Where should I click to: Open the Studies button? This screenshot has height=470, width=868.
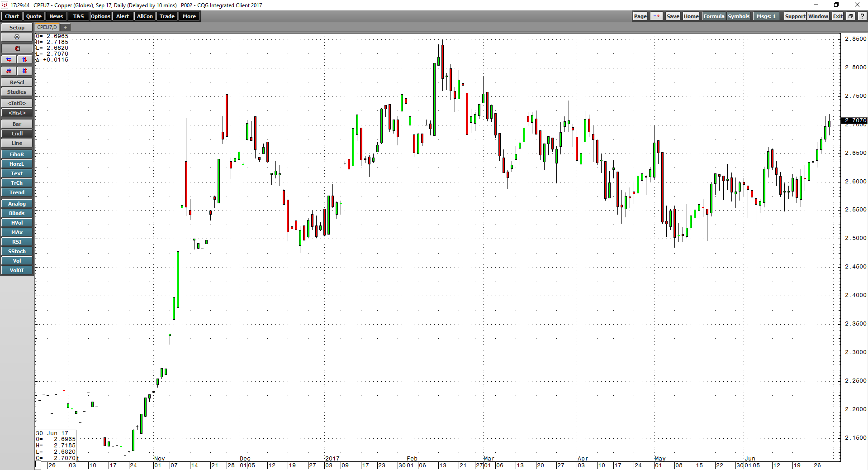tap(17, 92)
